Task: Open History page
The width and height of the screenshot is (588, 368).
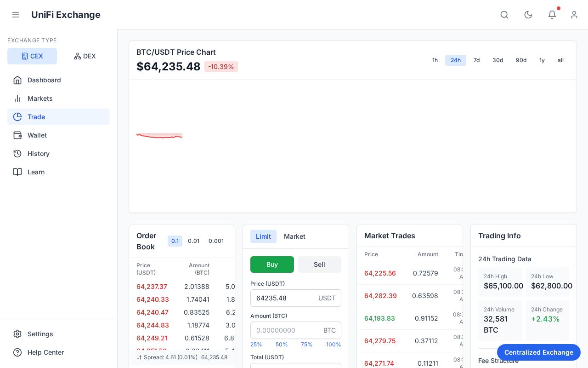Action: point(58,154)
